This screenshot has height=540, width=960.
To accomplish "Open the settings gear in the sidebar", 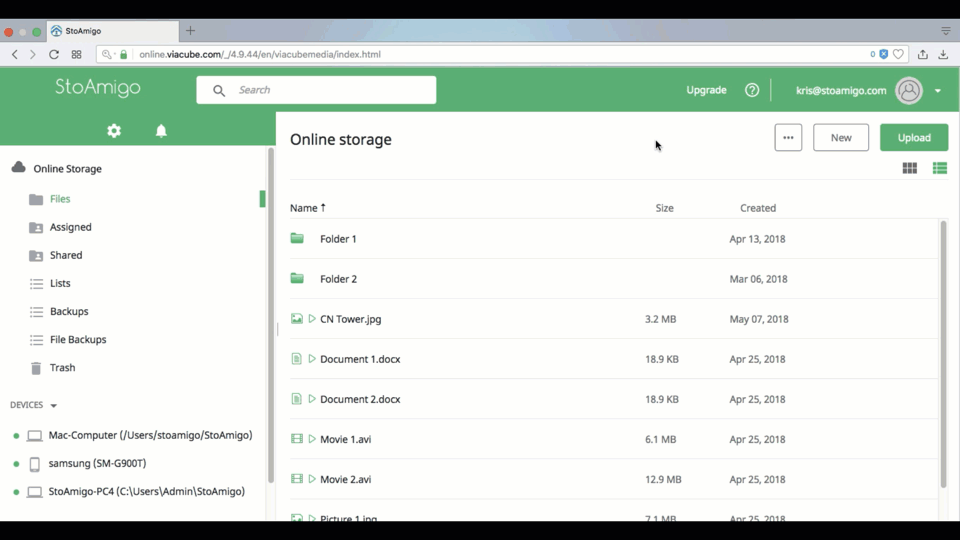I will pos(114,130).
